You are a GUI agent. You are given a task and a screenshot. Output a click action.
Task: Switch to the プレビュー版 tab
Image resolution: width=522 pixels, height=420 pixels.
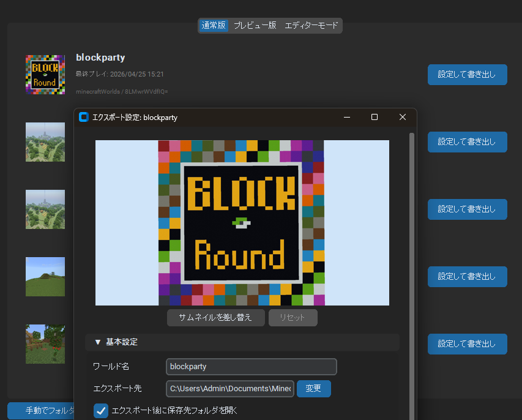pos(255,26)
